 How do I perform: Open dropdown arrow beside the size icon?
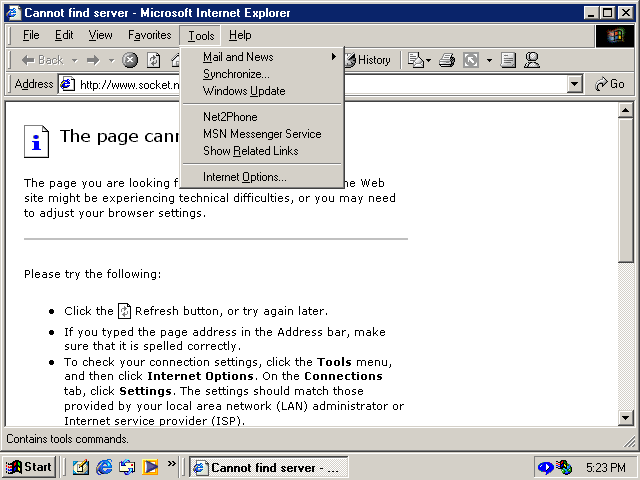(x=489, y=60)
